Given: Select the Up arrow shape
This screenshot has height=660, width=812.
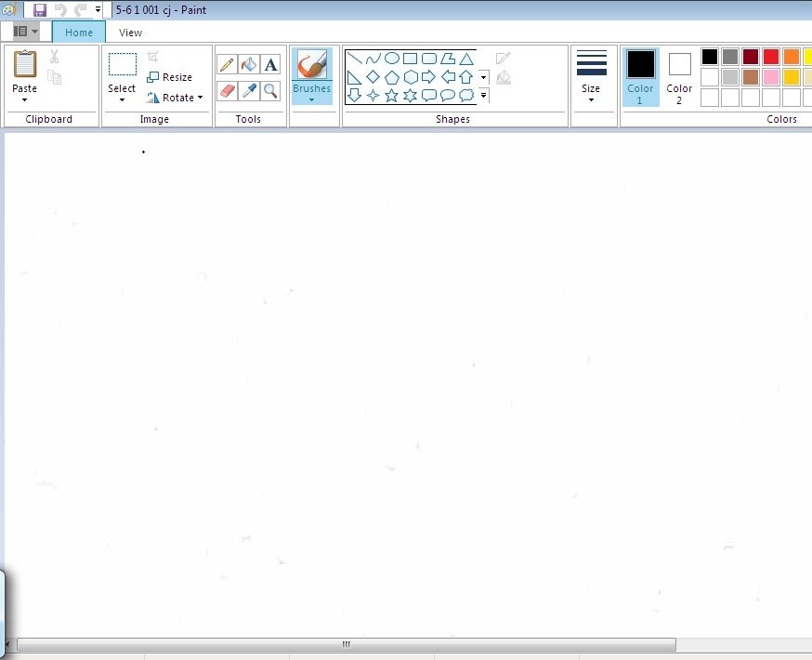Looking at the screenshot, I should click(x=466, y=77).
